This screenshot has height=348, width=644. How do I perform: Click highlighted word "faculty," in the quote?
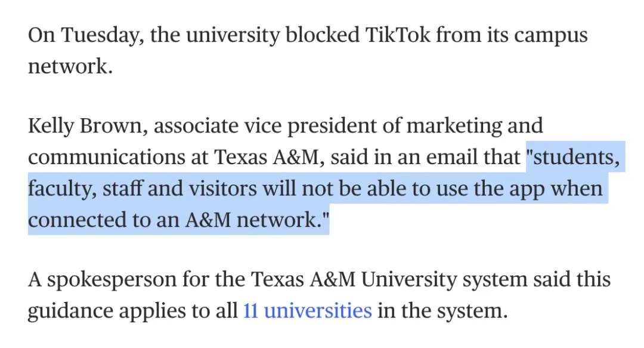[61, 189]
